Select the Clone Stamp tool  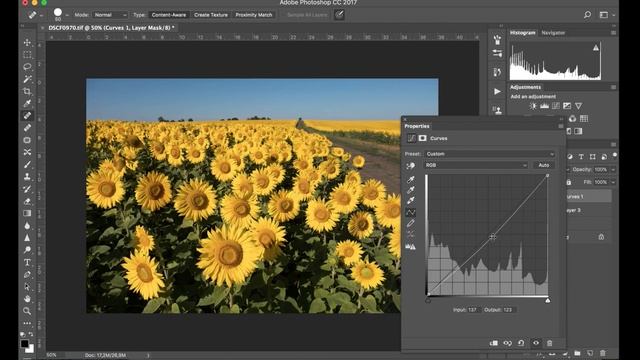coord(27,177)
